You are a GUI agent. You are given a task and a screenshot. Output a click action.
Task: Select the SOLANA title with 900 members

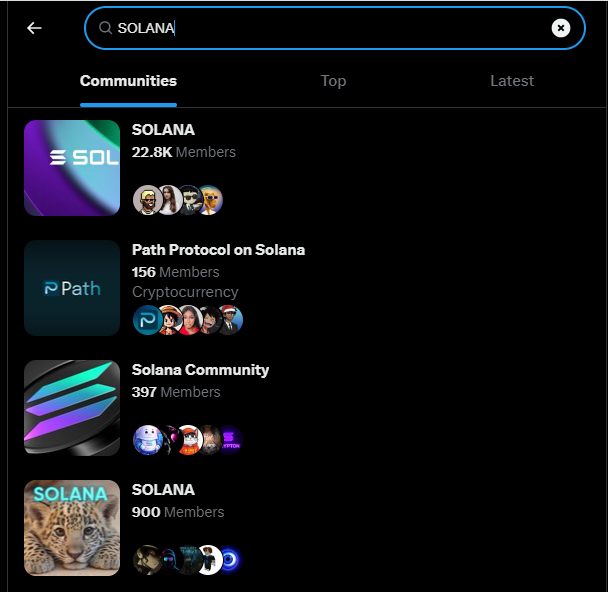(x=163, y=490)
